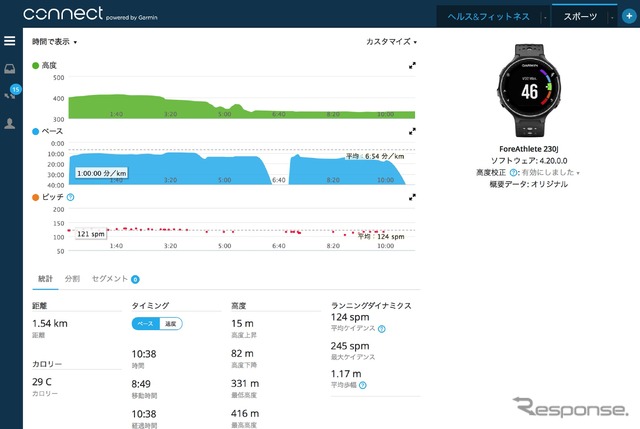Click the cadence scatter chart
Image resolution: width=640 pixels, height=429 pixels.
click(x=242, y=231)
